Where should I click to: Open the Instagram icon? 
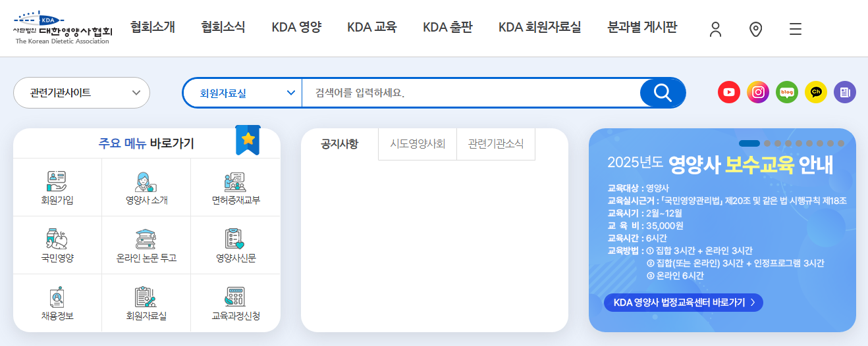point(758,92)
